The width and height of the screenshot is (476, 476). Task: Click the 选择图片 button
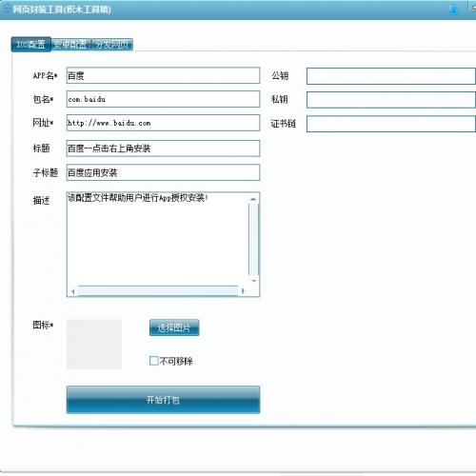pos(174,327)
